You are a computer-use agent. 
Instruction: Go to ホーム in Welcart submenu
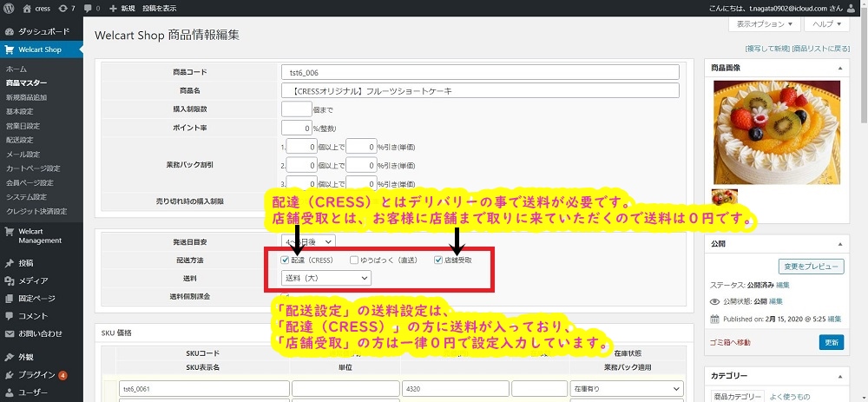point(16,69)
